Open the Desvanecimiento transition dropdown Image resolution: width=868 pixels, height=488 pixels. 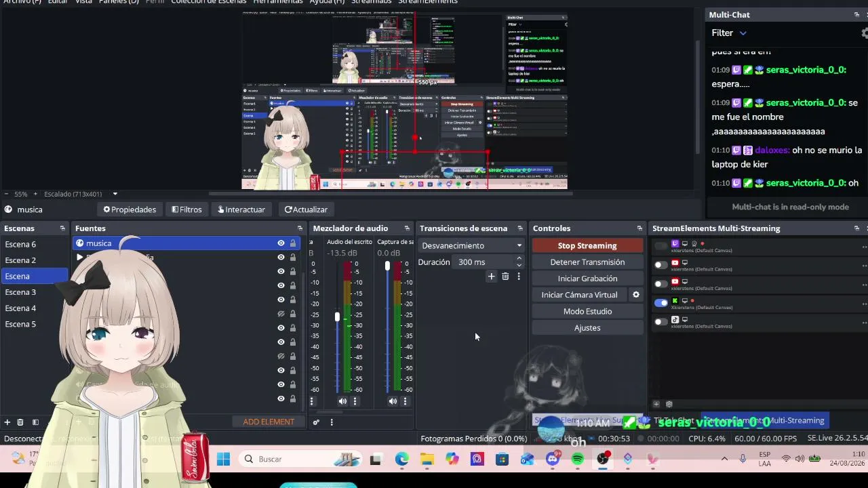pyautogui.click(x=471, y=245)
